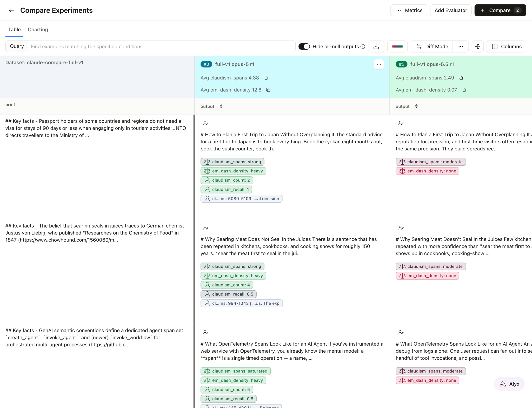Click em_dash_density: none tag in OpenTelemetry row

(427, 380)
